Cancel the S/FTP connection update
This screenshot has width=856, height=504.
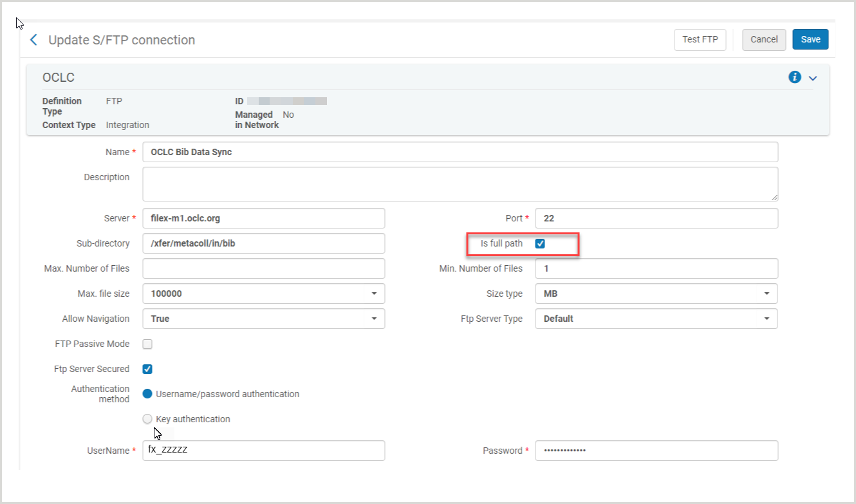(x=764, y=39)
